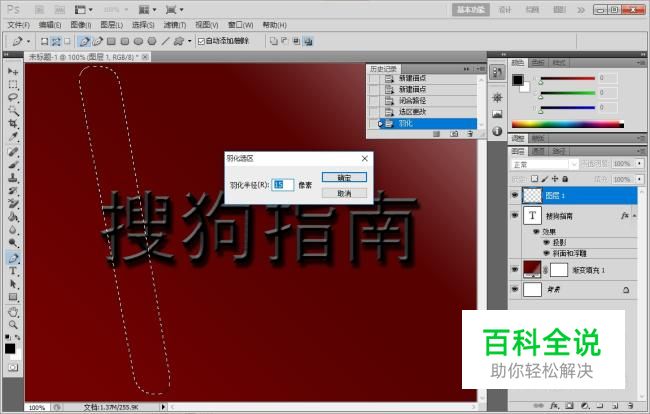This screenshot has width=650, height=414.
Task: Select the Crop tool
Action: [x=13, y=123]
